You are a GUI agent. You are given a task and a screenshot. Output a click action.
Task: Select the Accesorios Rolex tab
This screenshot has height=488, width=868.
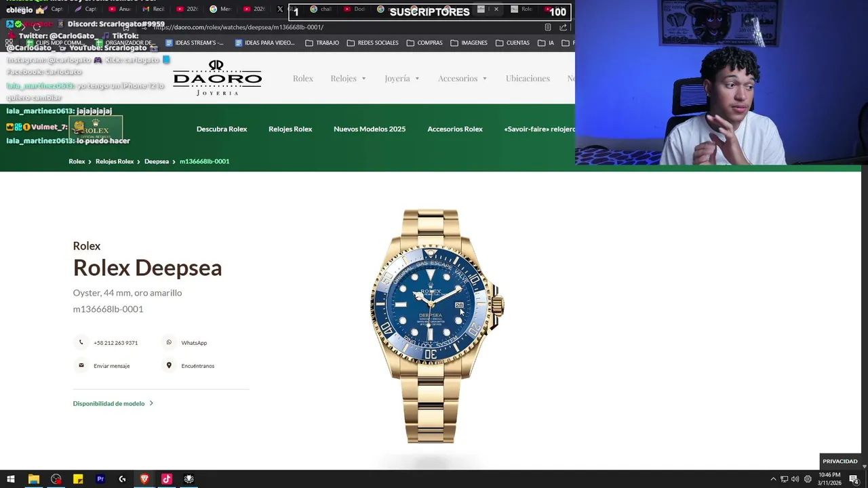(x=455, y=129)
